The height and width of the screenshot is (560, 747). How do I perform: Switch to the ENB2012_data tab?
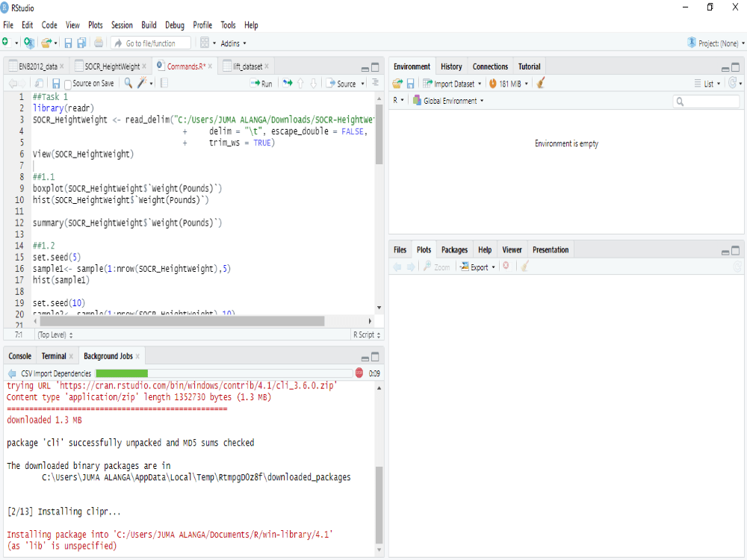37,66
